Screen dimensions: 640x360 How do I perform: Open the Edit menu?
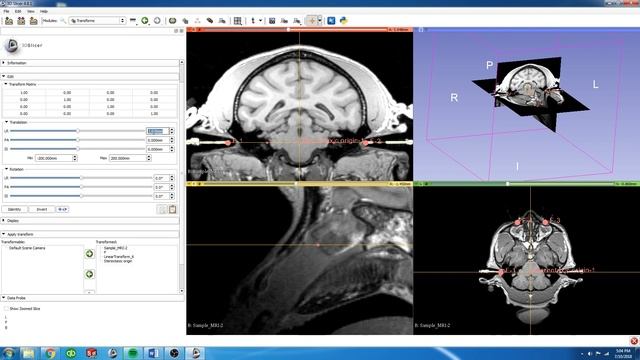point(18,11)
